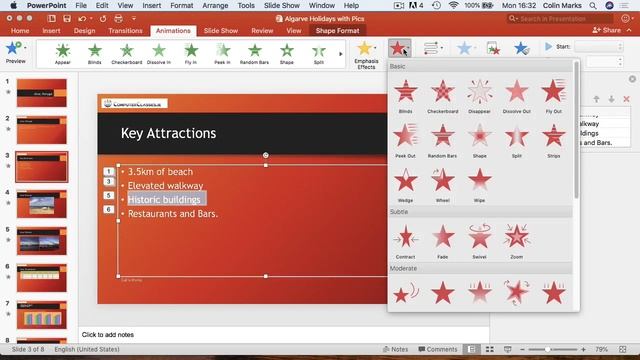Open the Customize Quick Access Toolbar dropdown
This screenshot has width=640, height=360.
(x=134, y=19)
